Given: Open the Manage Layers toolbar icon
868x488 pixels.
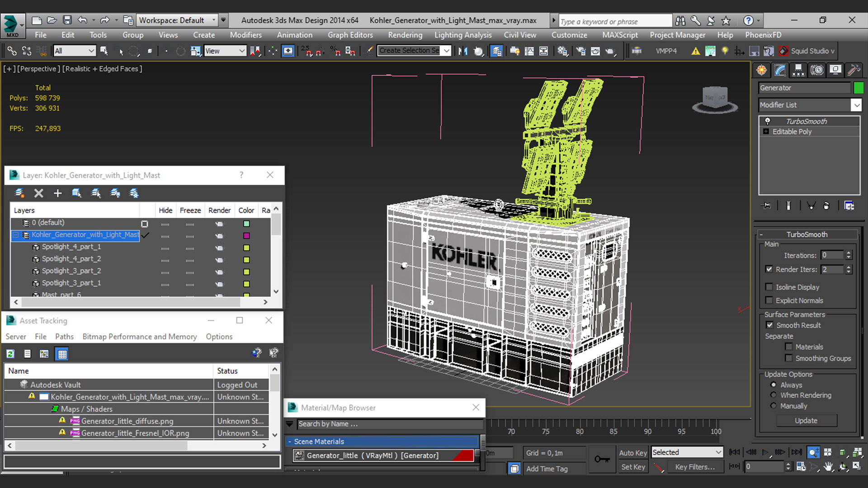Looking at the screenshot, I should pyautogui.click(x=496, y=51).
